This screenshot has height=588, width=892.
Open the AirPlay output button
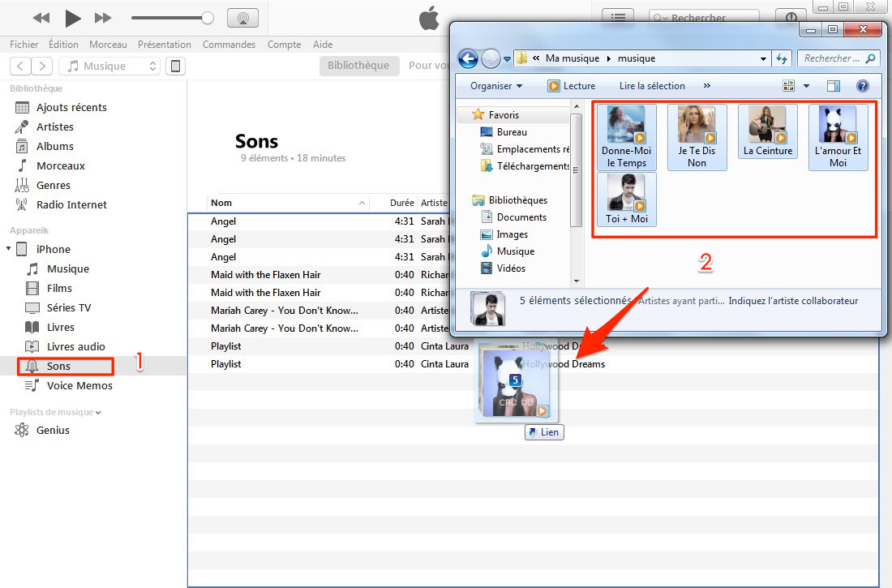pos(243,18)
